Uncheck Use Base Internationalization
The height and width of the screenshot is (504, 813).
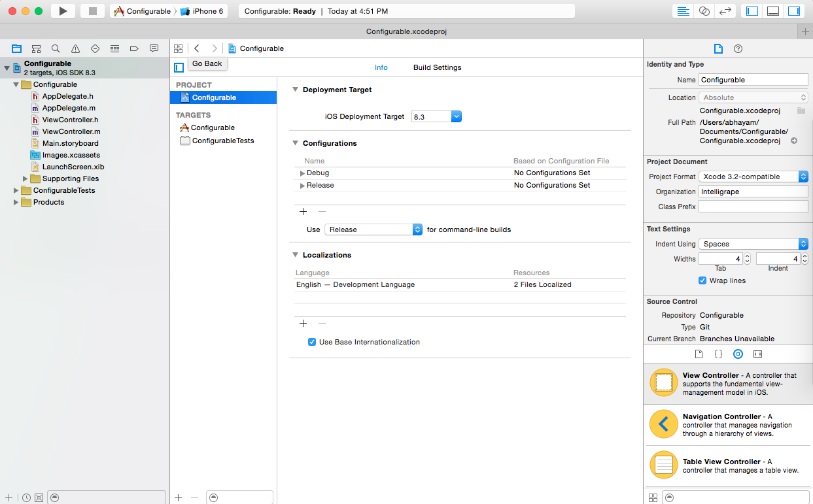312,342
